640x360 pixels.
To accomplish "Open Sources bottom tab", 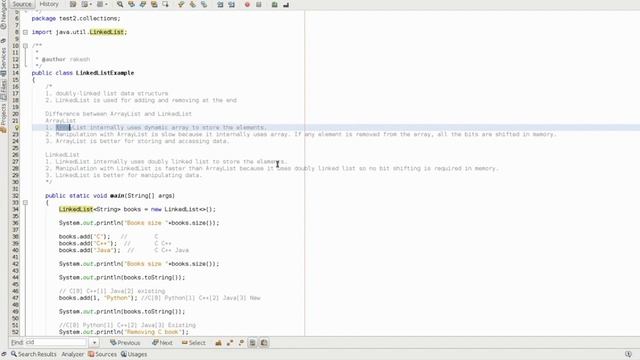I will (x=102, y=354).
